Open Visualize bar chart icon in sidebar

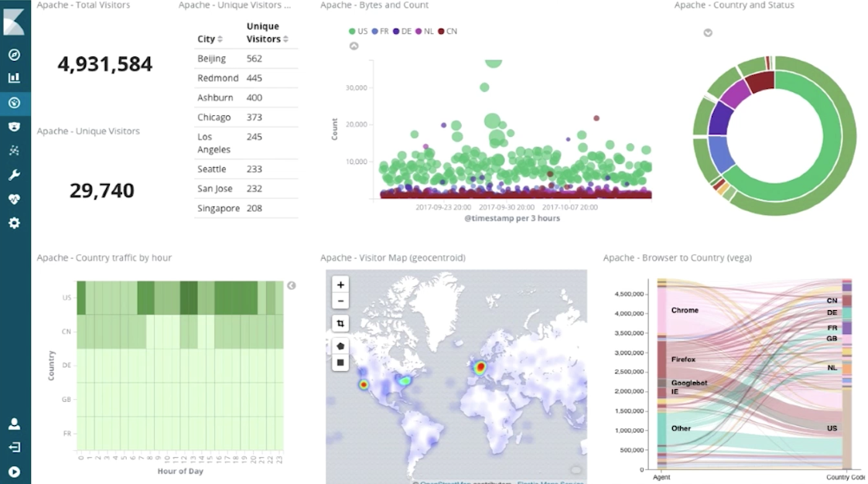[15, 78]
